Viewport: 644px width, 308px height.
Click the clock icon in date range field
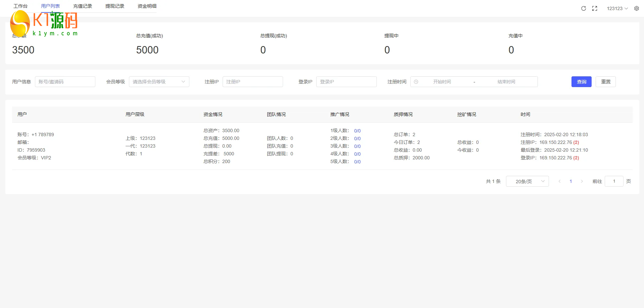coord(416,82)
